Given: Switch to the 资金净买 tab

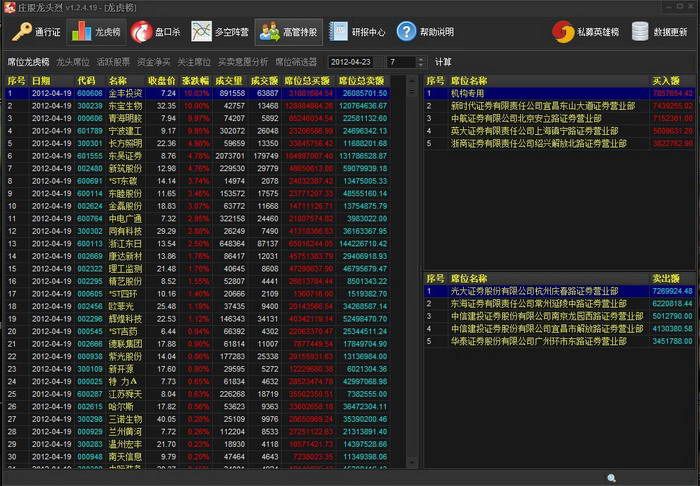Looking at the screenshot, I should click(154, 62).
